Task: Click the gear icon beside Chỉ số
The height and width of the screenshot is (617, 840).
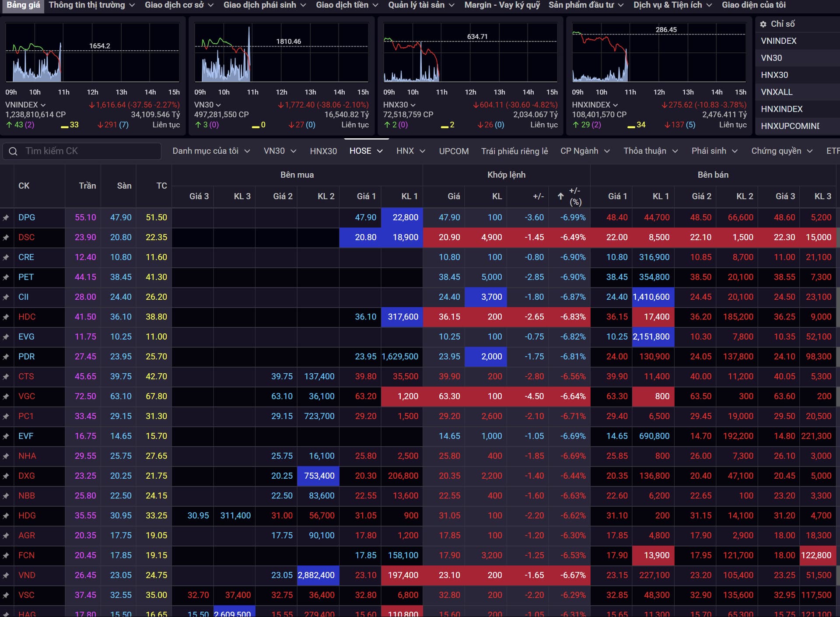Action: coord(763,25)
